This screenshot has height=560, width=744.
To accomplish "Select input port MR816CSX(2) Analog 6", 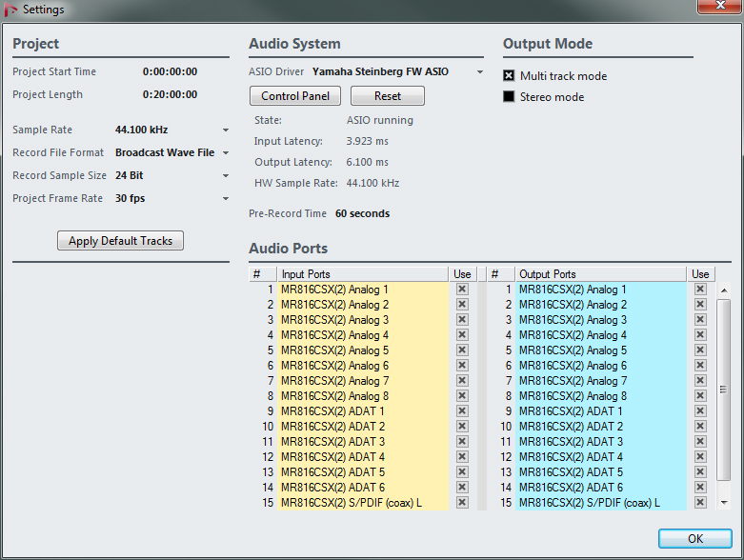I will click(363, 366).
